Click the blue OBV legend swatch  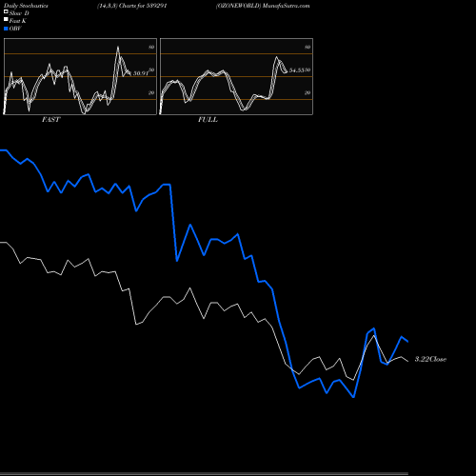[x=6, y=29]
